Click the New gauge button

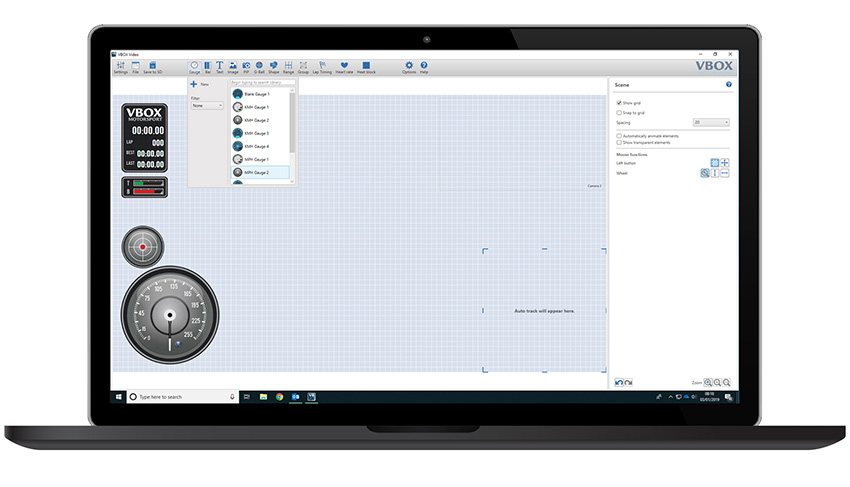194,85
